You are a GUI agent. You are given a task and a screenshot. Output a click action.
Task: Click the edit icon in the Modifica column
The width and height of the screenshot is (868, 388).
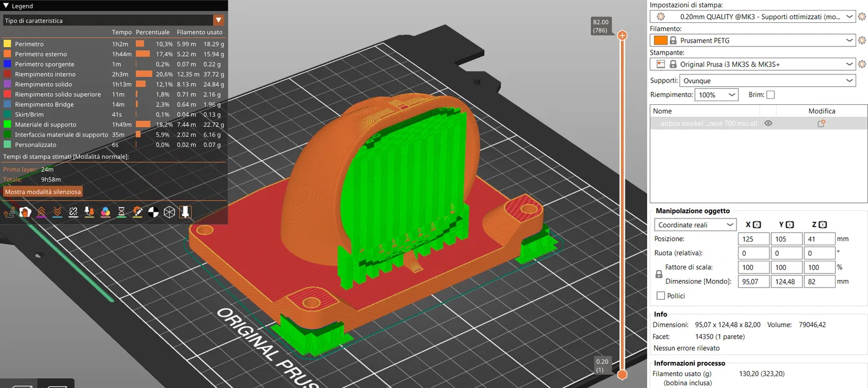click(x=821, y=124)
